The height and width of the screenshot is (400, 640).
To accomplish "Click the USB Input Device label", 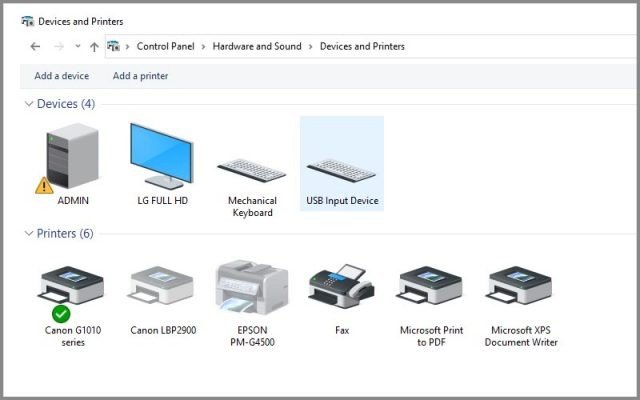I will click(342, 201).
